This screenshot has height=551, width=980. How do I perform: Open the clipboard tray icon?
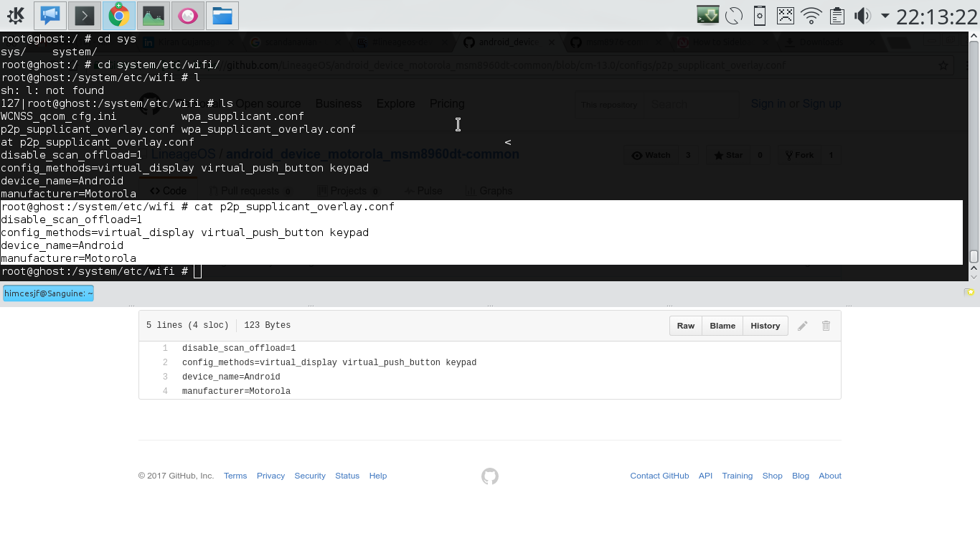click(837, 15)
